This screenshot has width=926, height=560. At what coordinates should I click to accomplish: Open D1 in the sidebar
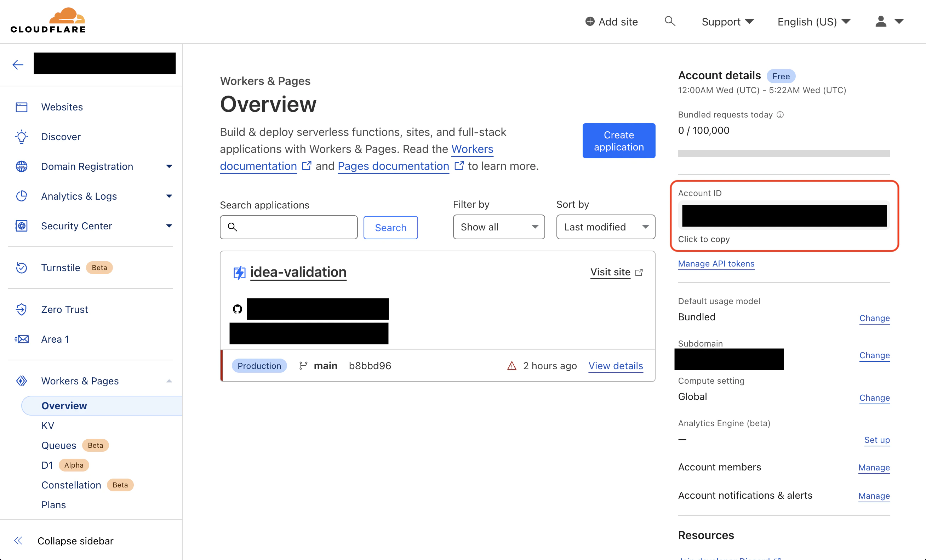coord(47,465)
